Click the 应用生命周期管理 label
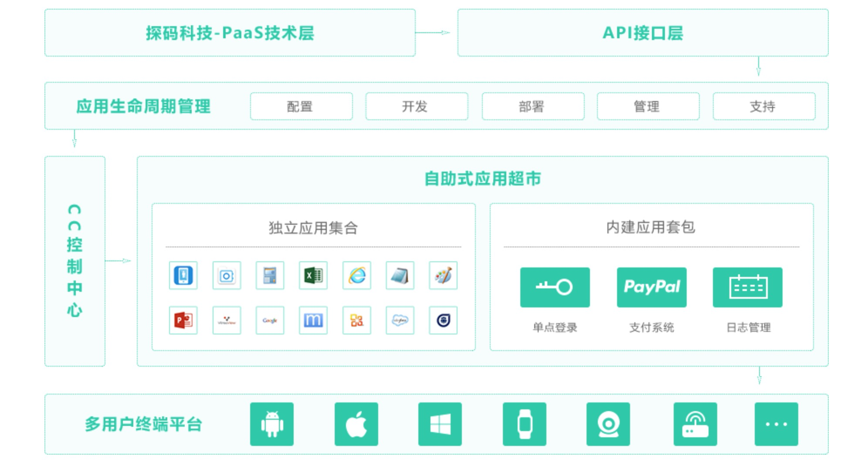The image size is (868, 466). coord(143,106)
